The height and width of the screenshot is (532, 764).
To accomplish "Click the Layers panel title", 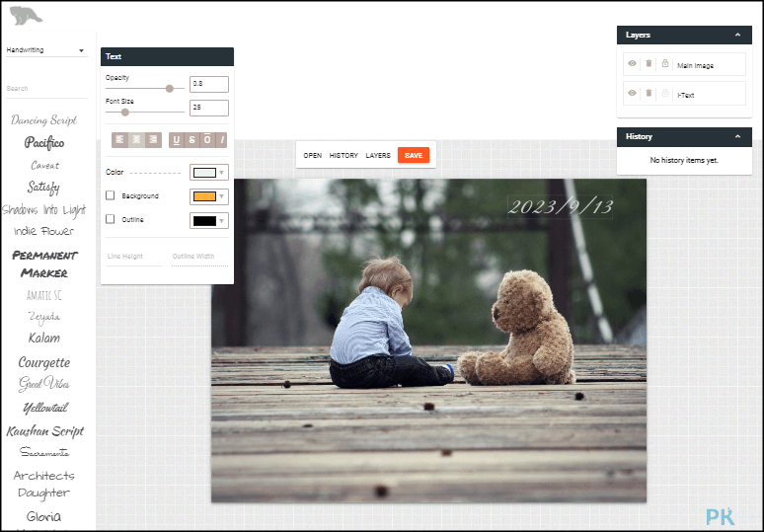I will (638, 36).
